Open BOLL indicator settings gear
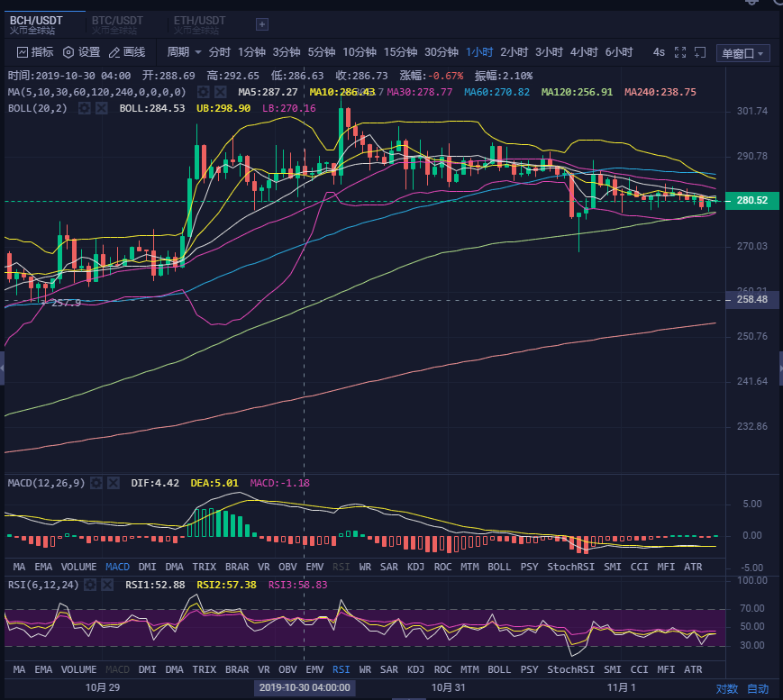This screenshot has height=700, width=783. pyautogui.click(x=85, y=108)
